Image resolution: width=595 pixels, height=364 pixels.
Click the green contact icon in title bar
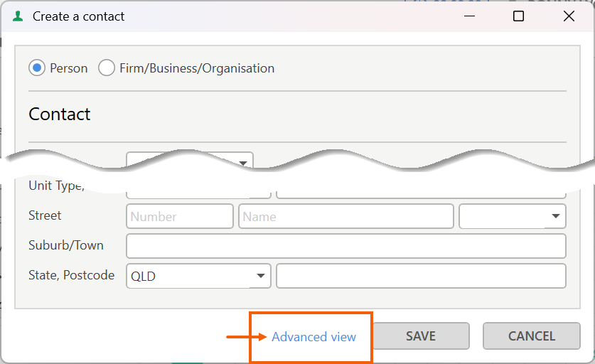coord(18,16)
